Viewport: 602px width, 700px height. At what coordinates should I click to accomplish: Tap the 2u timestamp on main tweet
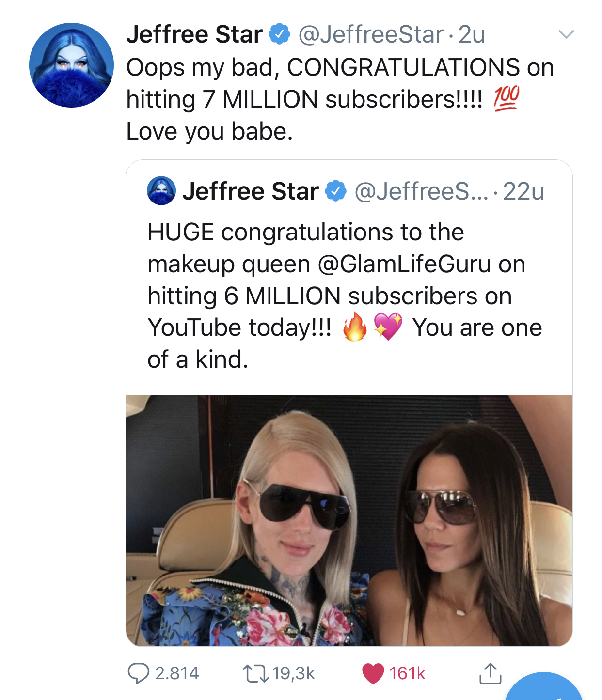click(472, 34)
